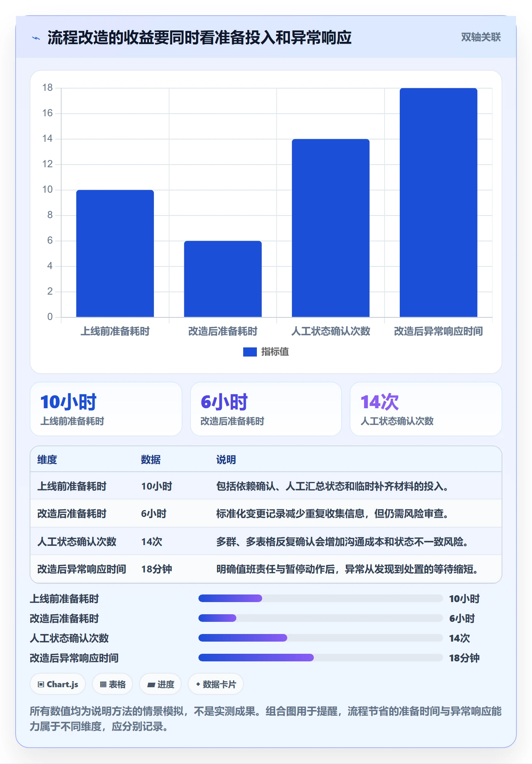
Task: Click the 改造后异常响应时间 x-axis label
Action: coord(439,331)
